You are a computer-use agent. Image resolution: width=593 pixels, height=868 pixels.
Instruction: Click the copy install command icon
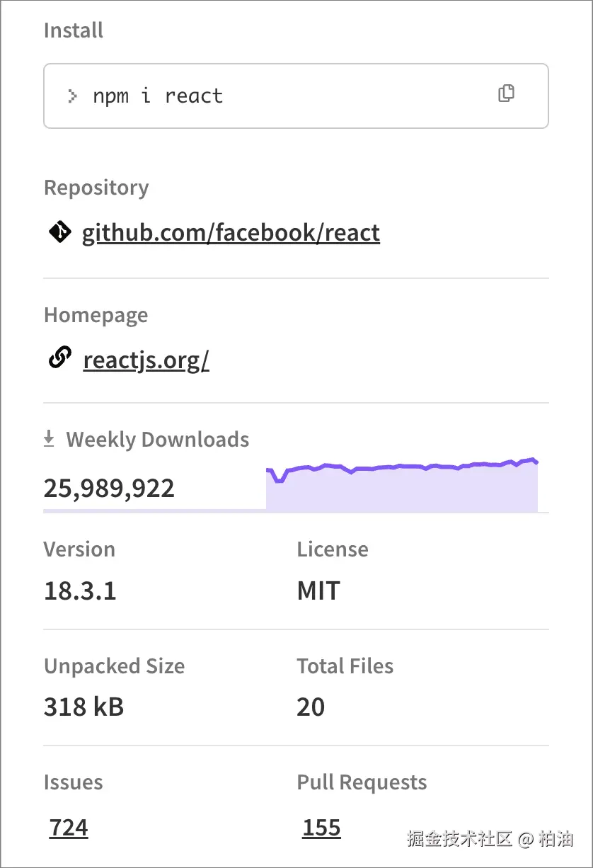click(x=506, y=93)
